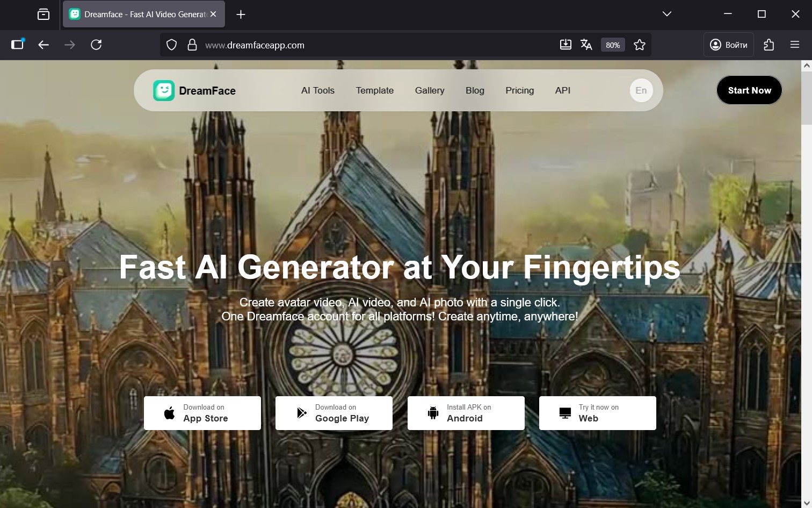Open the AI Tools menu

[318, 90]
